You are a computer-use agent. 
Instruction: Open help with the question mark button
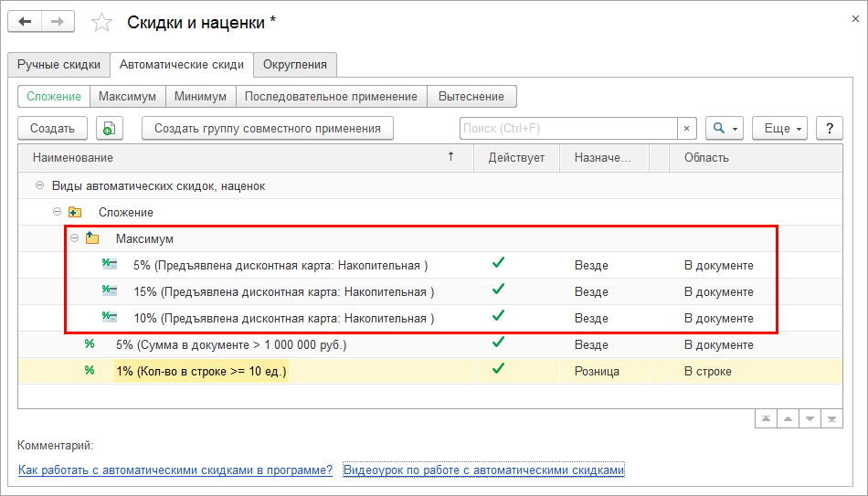829,129
